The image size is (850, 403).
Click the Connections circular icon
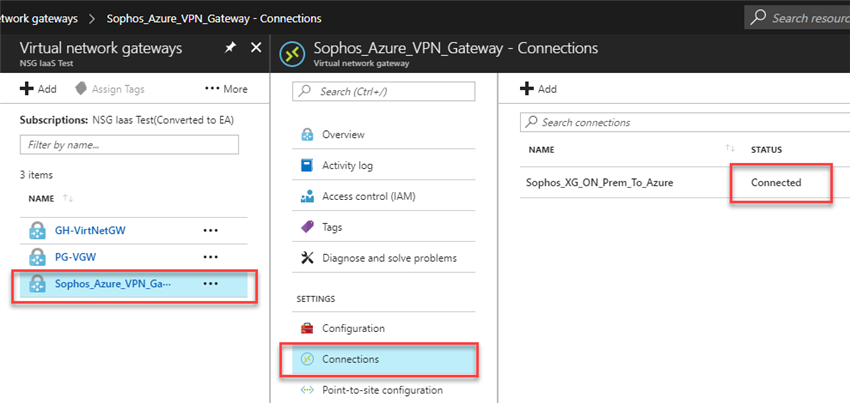[x=307, y=359]
